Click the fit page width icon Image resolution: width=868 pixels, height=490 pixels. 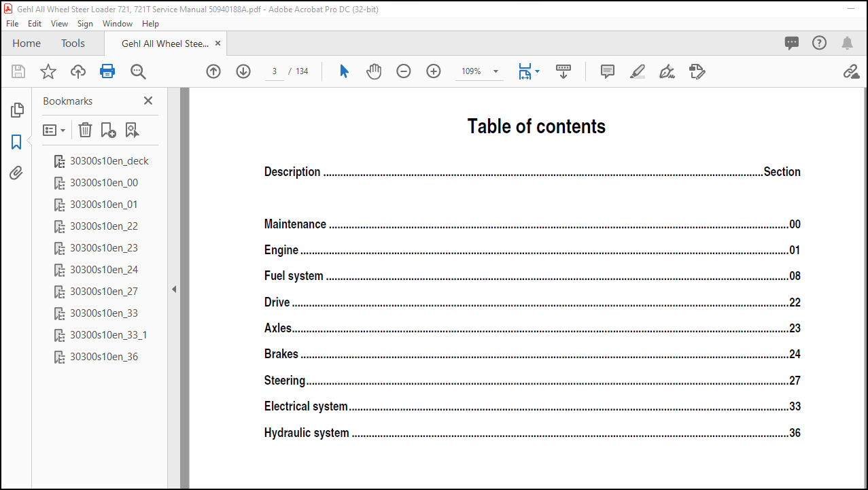point(524,71)
